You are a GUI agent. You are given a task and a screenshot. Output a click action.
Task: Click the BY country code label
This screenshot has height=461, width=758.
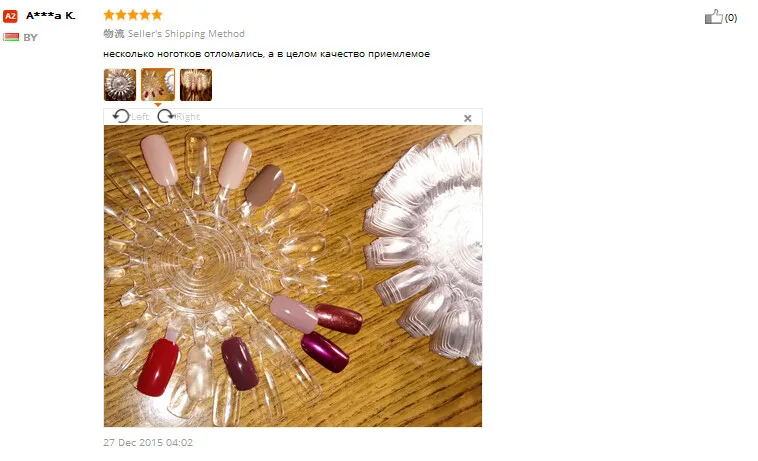(30, 38)
